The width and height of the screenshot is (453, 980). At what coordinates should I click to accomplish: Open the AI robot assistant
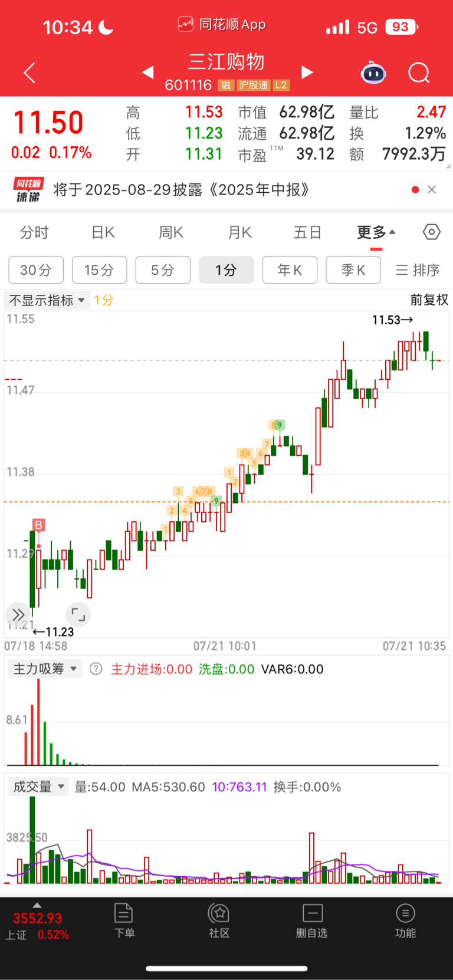pyautogui.click(x=373, y=73)
